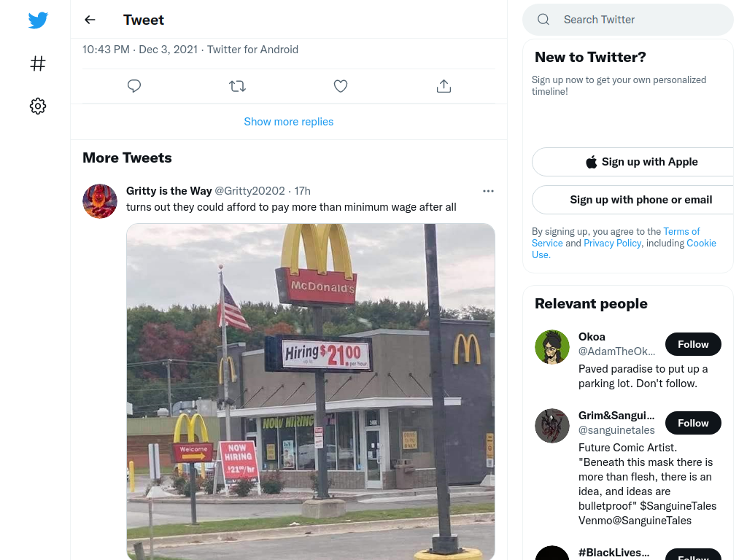Open Gritty is the Way profile avatar
Image resolution: width=747 pixels, height=560 pixels.
click(x=100, y=201)
